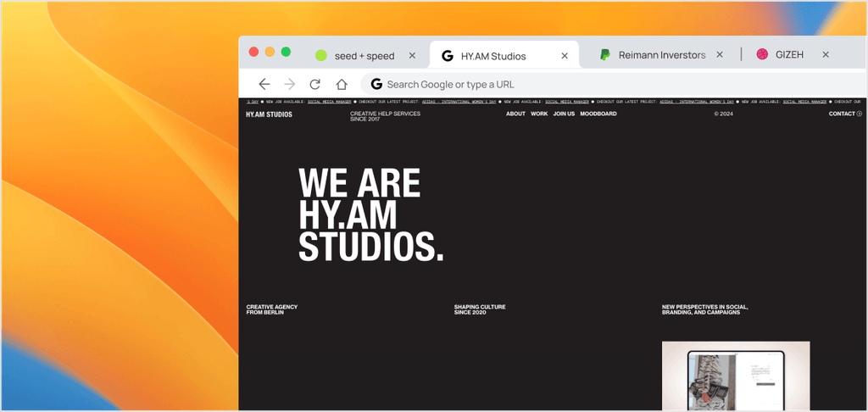The width and height of the screenshot is (868, 412).
Task: Click the browser forward arrow
Action: click(290, 84)
